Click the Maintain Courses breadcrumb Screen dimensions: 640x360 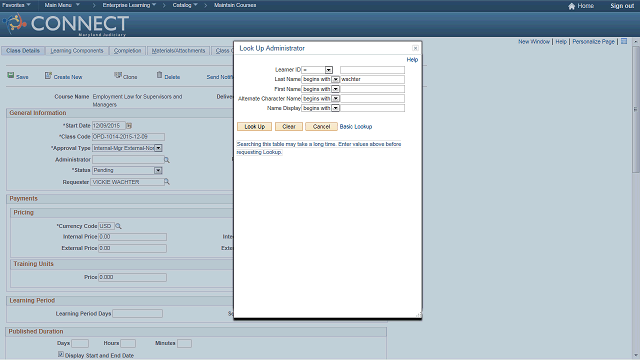(235, 5)
